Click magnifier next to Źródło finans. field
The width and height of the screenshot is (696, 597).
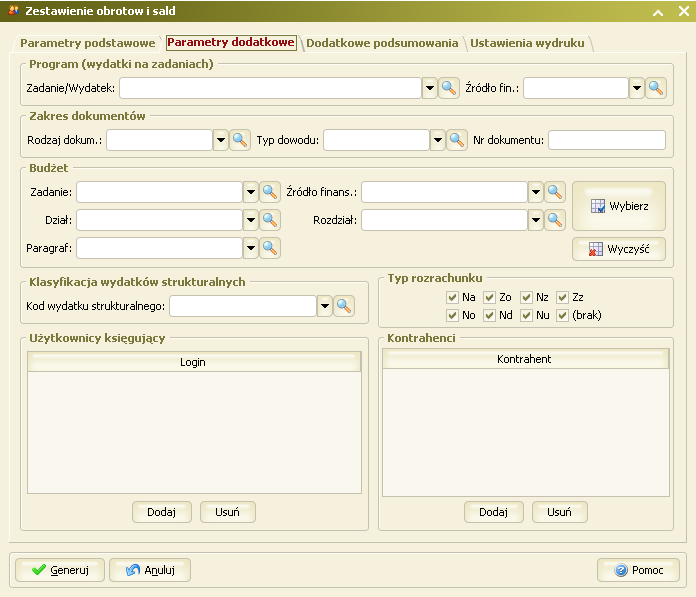pos(555,192)
